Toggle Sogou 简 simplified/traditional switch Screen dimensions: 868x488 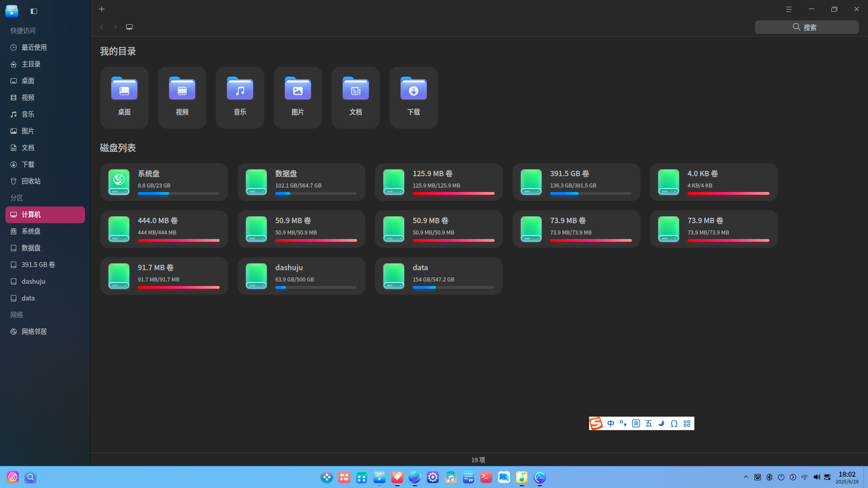636,423
